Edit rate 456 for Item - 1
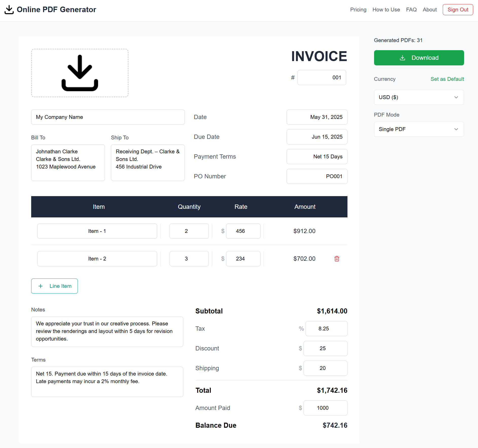478x448 pixels. (243, 231)
